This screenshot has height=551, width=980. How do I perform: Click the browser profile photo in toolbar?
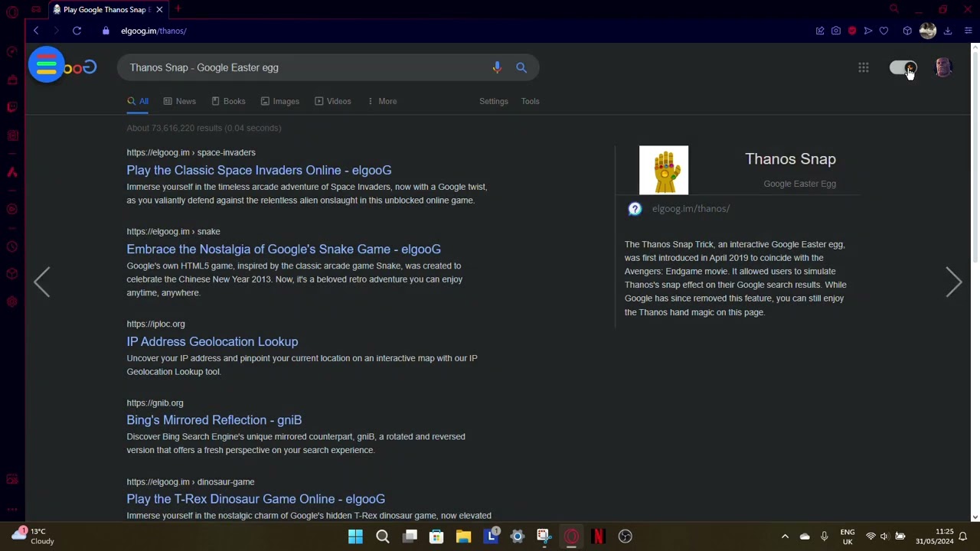click(928, 31)
